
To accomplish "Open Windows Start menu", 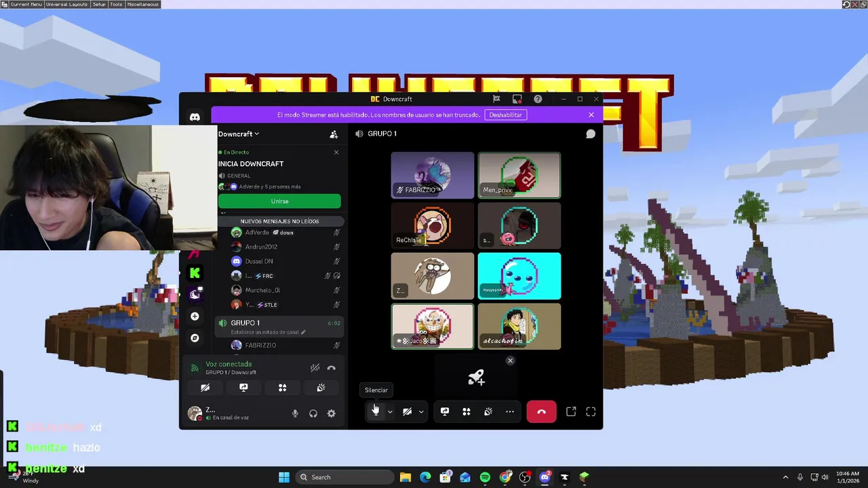I will (284, 477).
